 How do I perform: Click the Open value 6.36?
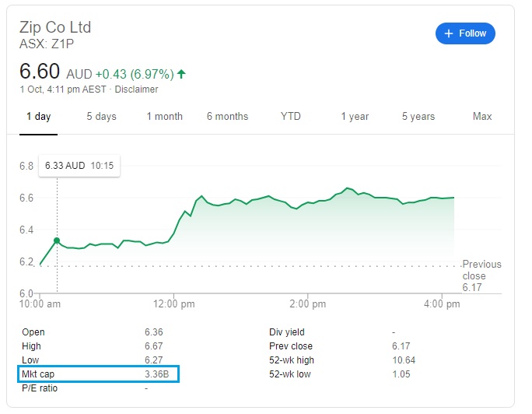coord(154,332)
